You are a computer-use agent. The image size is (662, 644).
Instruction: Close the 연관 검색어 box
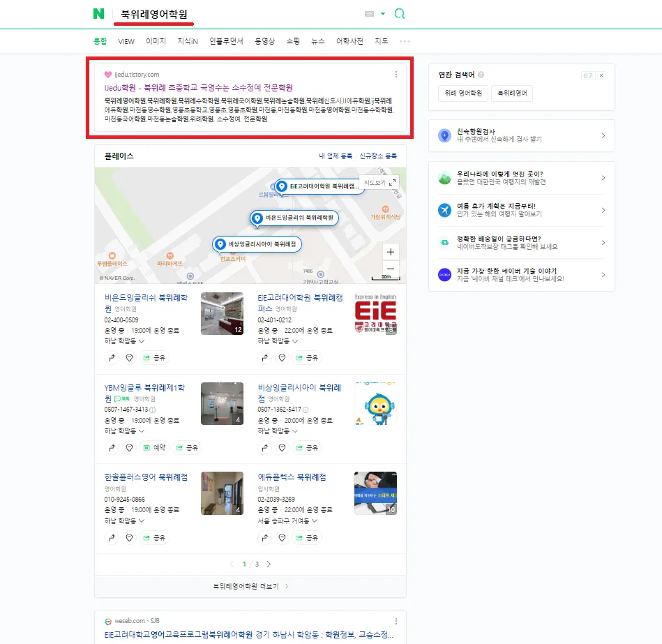pos(601,75)
